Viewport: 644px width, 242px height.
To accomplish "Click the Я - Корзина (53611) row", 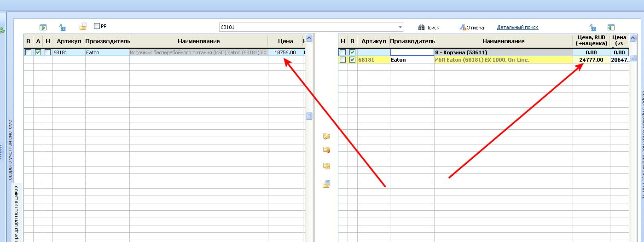I will point(483,52).
